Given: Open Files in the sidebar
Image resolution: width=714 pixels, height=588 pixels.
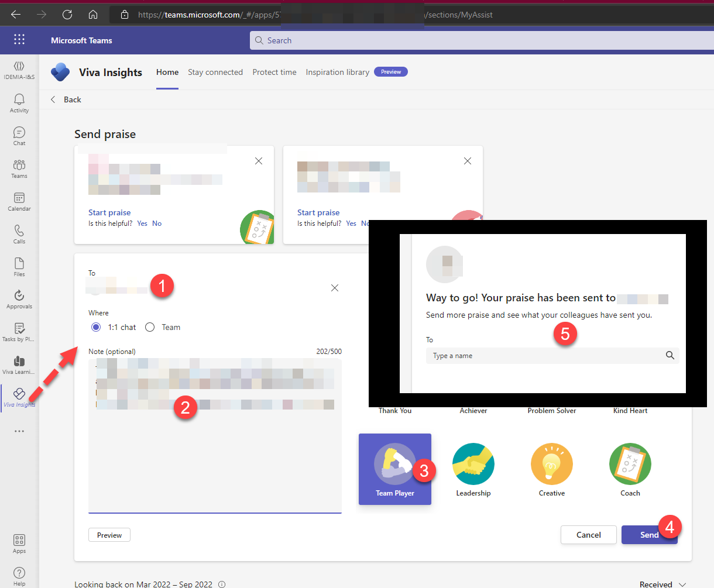Looking at the screenshot, I should point(19,267).
